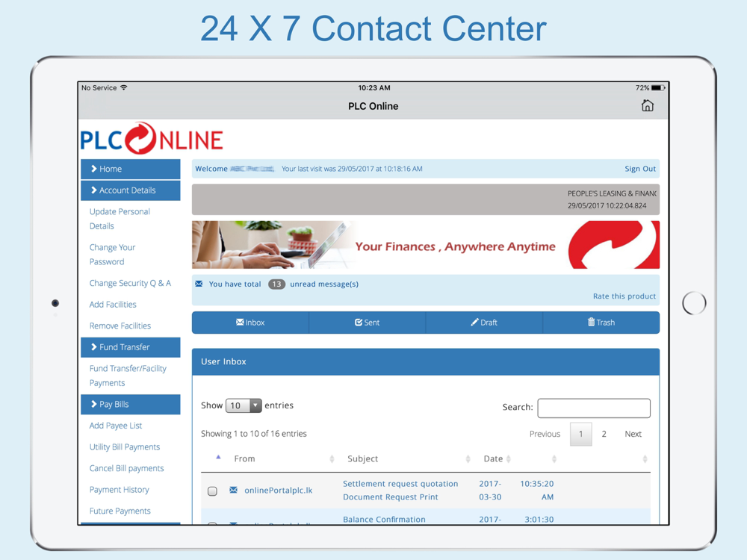747x560 pixels.
Task: Sort by the first column arrow
Action: 218,457
